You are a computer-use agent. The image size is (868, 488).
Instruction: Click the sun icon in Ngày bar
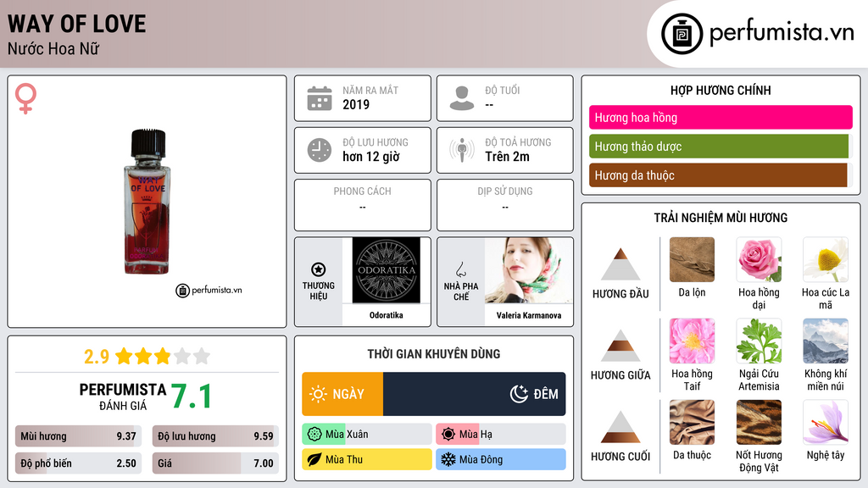pos(318,394)
